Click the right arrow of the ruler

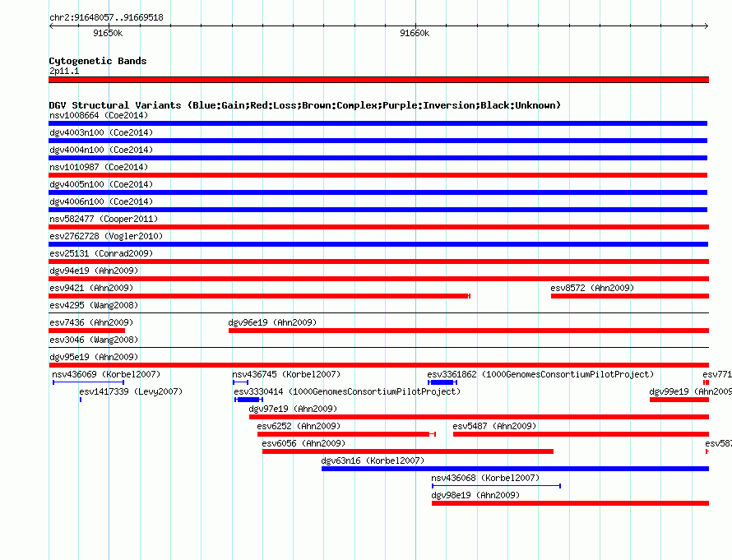[x=707, y=26]
